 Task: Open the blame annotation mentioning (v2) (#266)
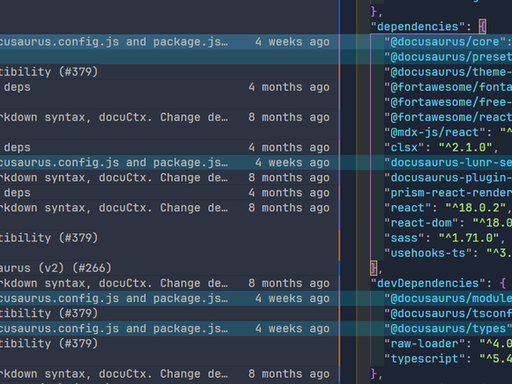tap(56, 268)
